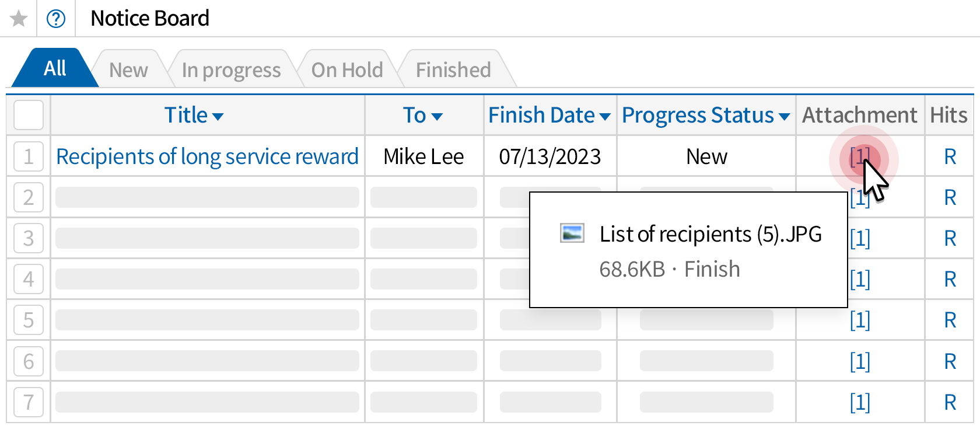
Task: Click the R hits icon in row 1
Action: [950, 156]
